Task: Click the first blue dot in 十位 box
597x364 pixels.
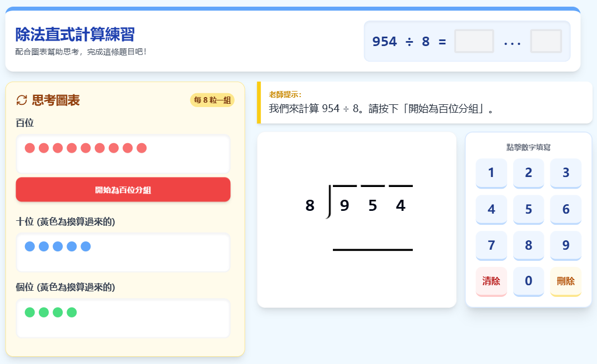Action: tap(30, 246)
